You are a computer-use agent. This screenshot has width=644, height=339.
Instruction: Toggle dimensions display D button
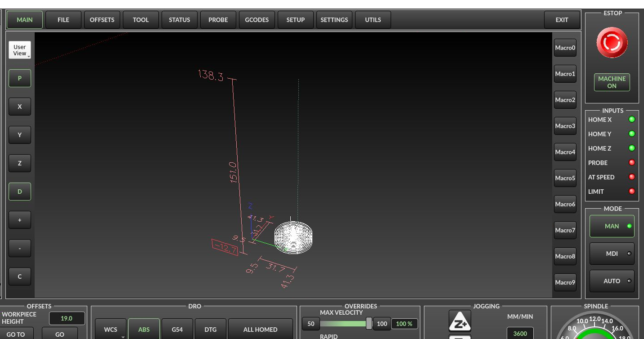[20, 192]
